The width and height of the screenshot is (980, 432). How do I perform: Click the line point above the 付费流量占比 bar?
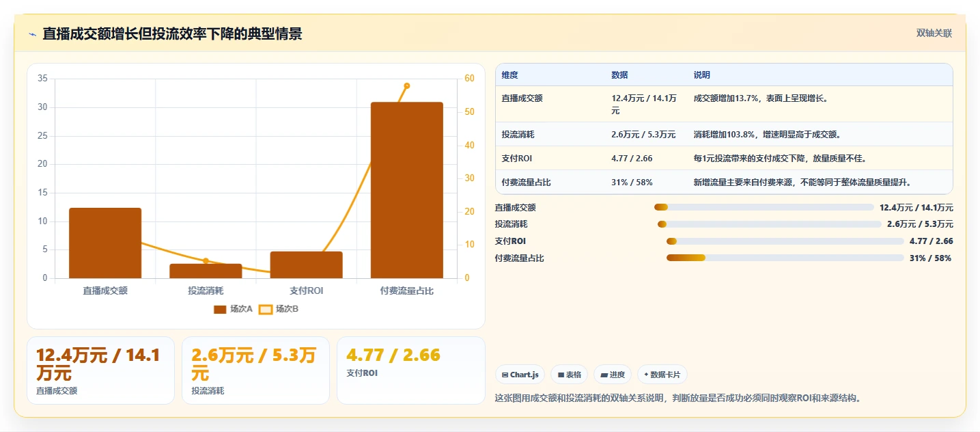point(407,85)
